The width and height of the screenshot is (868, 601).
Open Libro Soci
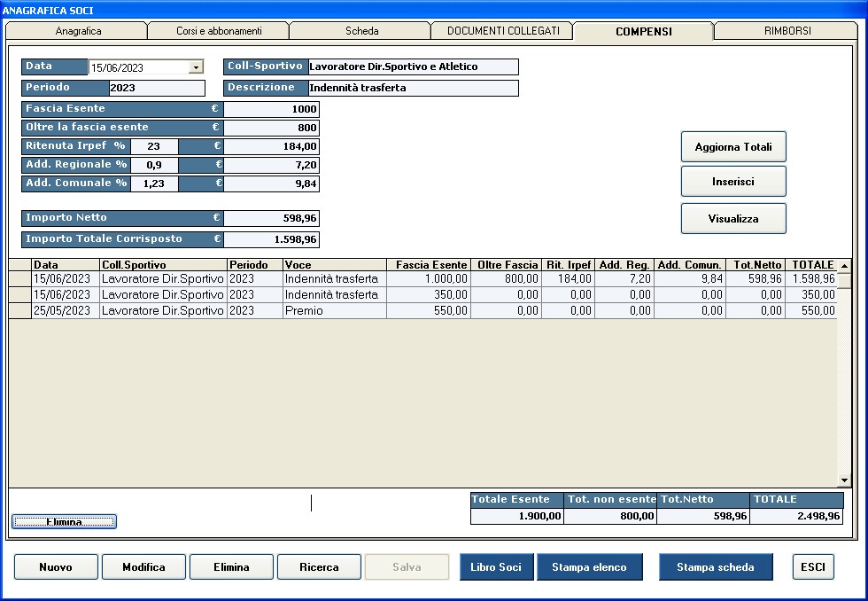click(496, 567)
